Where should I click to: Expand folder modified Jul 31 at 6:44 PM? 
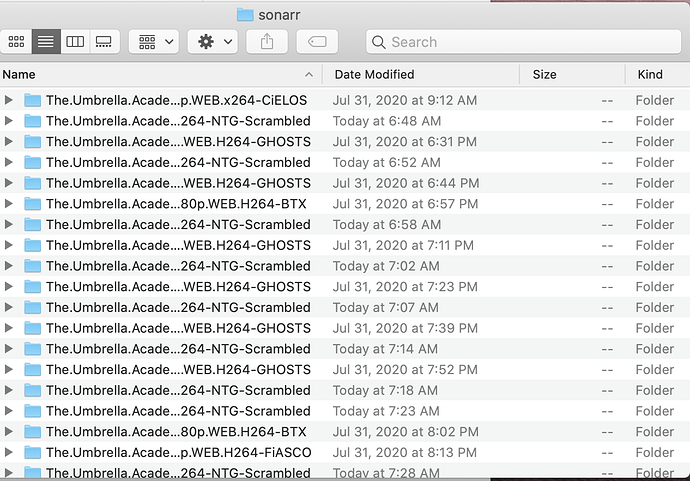pyautogui.click(x=8, y=183)
